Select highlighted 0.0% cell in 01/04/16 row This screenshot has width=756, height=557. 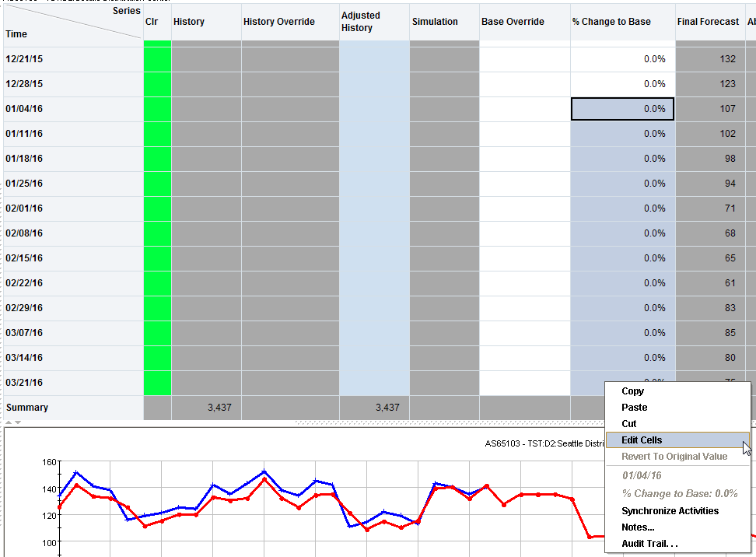622,109
